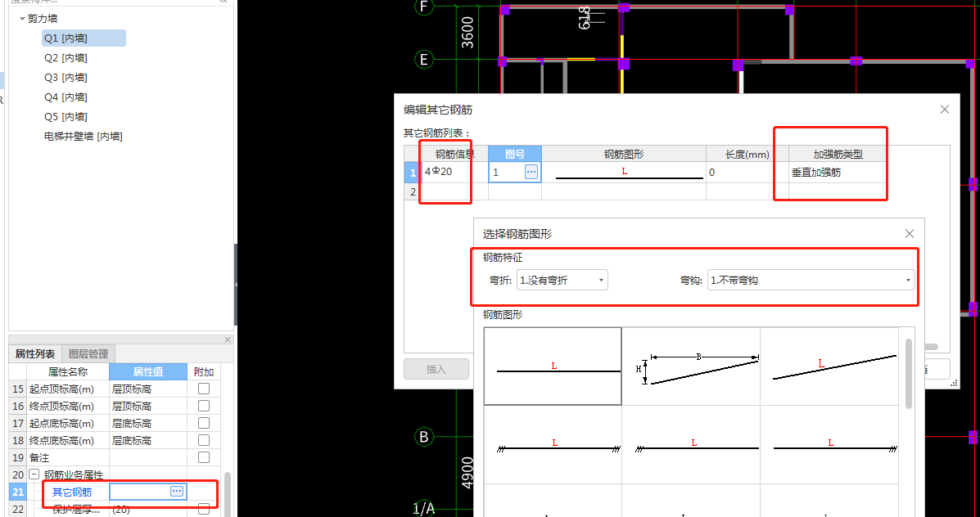Tick 附加 checkbox for 起点顶标高(m)

click(204, 389)
